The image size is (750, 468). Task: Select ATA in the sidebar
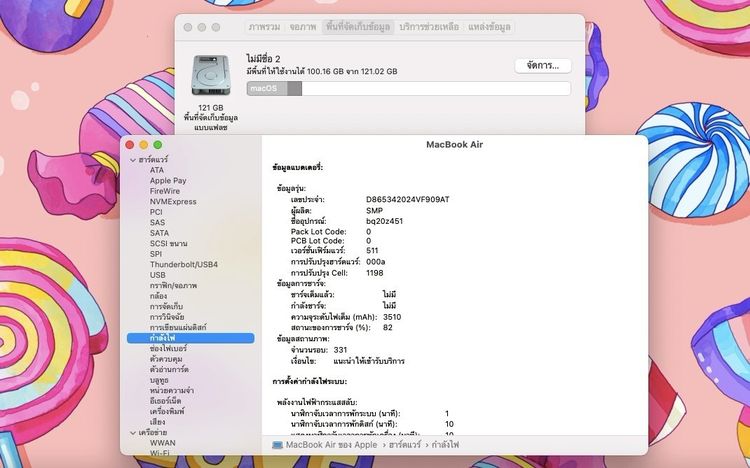coord(157,170)
